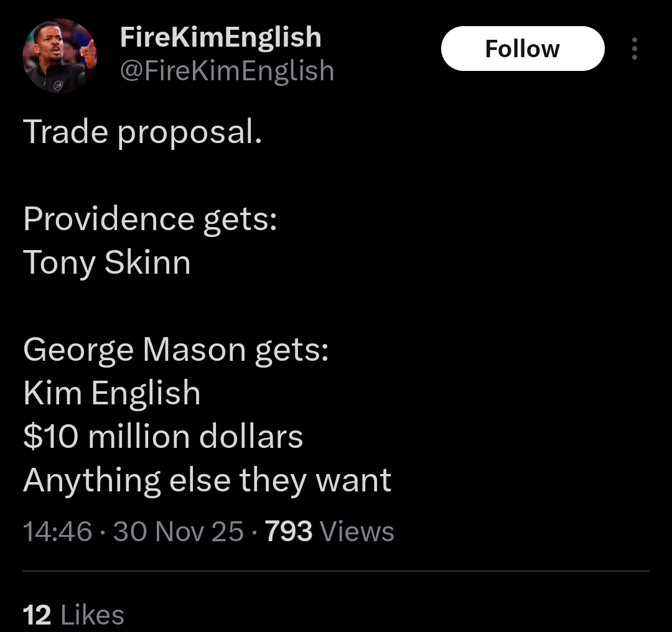Viewport: 672px width, 632px height.
Task: Select the 30 Nov 25 date
Action: (x=179, y=531)
